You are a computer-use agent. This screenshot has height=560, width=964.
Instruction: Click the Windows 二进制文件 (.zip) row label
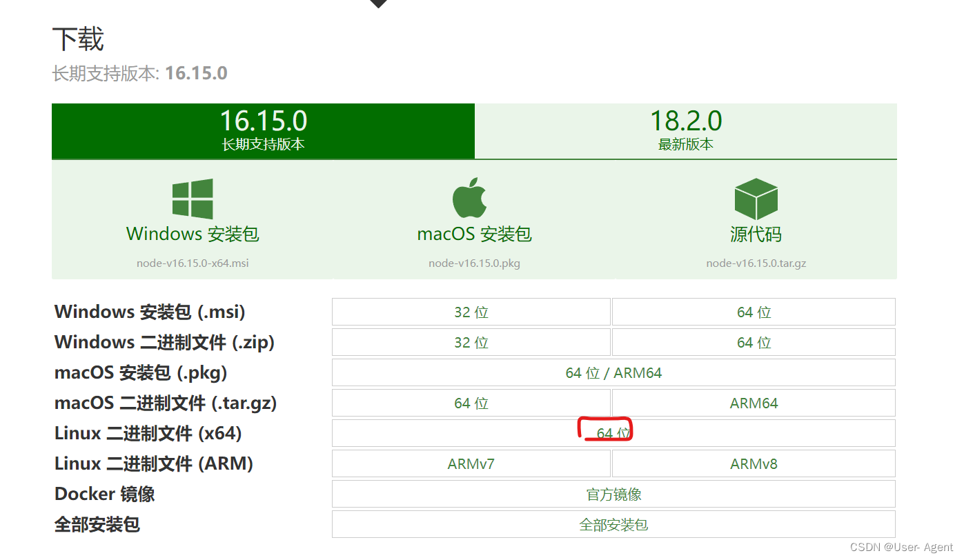(164, 342)
